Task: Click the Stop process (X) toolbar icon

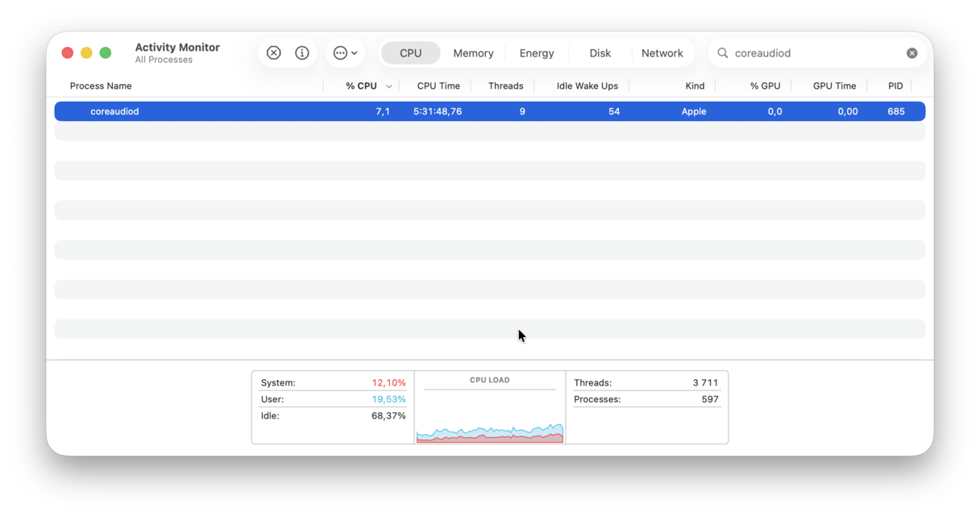Action: (x=274, y=53)
